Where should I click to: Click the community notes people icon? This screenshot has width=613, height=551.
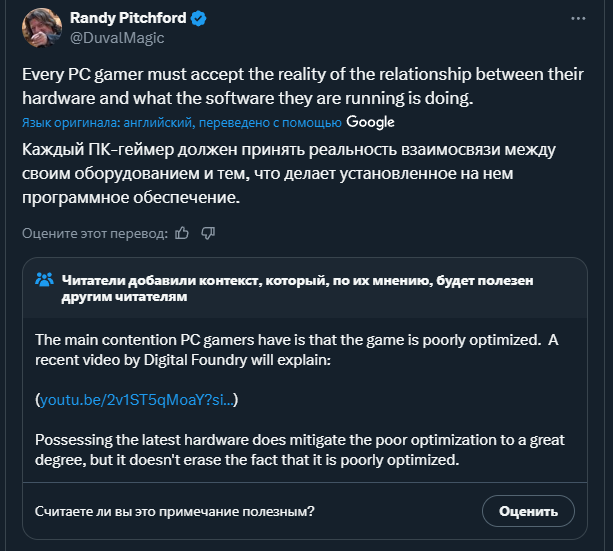(44, 279)
